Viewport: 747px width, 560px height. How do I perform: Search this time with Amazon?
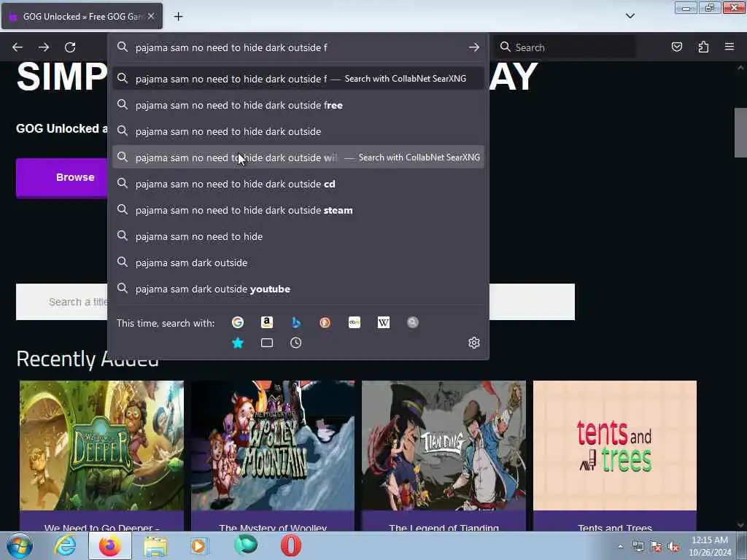(267, 322)
